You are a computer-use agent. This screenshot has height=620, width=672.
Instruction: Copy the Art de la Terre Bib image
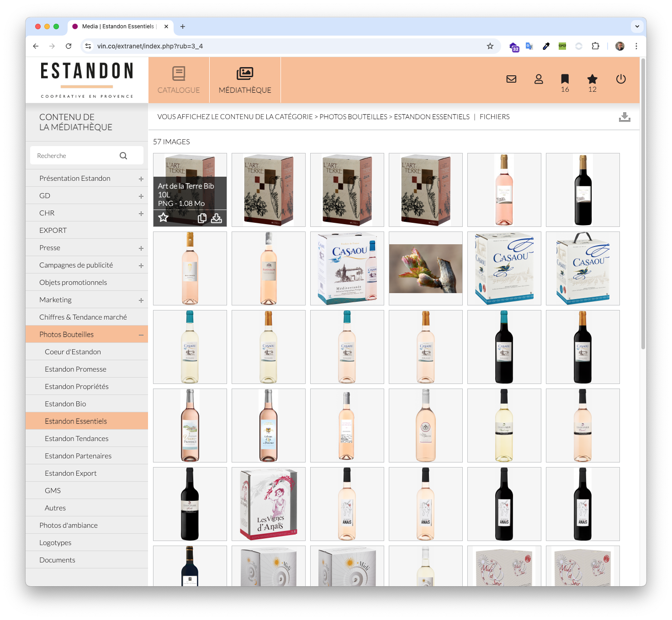click(202, 218)
